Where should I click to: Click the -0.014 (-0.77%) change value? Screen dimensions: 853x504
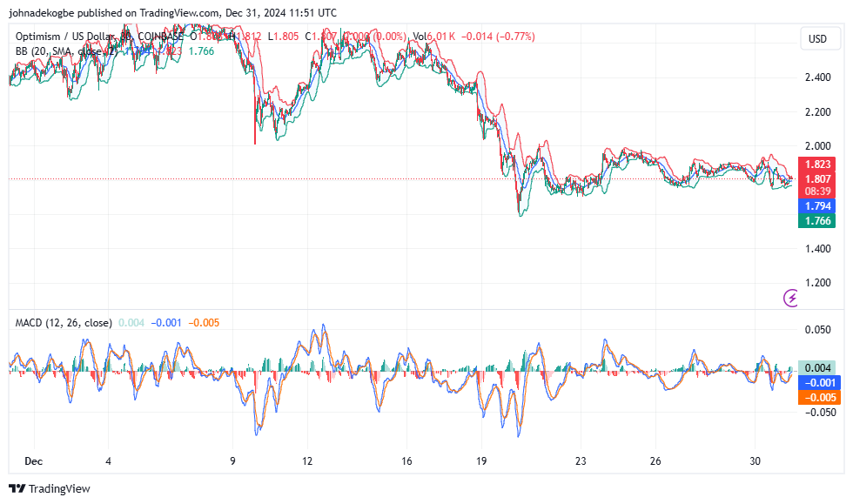click(498, 37)
